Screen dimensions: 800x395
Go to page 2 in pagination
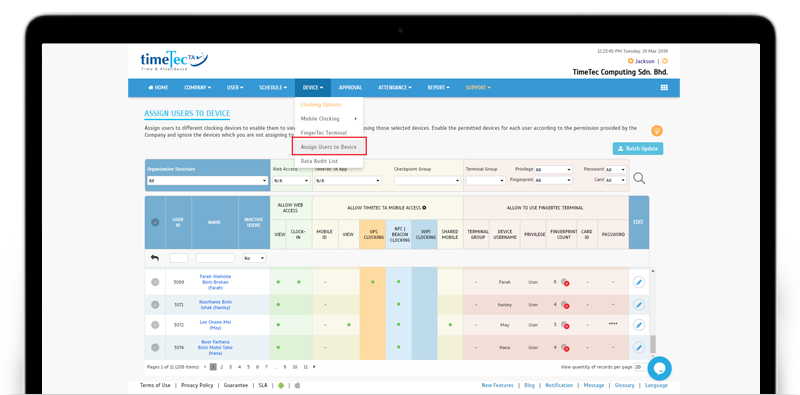[x=222, y=366]
